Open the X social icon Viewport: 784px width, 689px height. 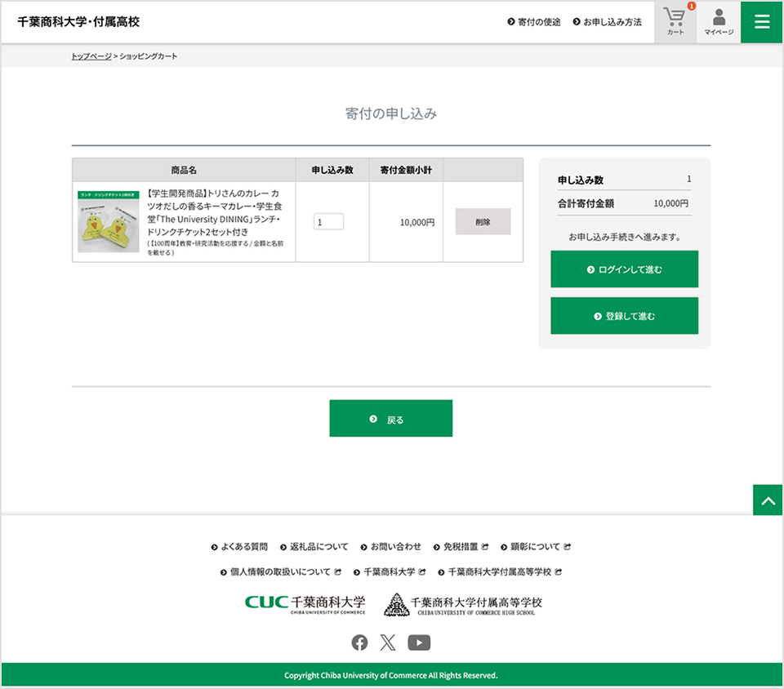(388, 642)
